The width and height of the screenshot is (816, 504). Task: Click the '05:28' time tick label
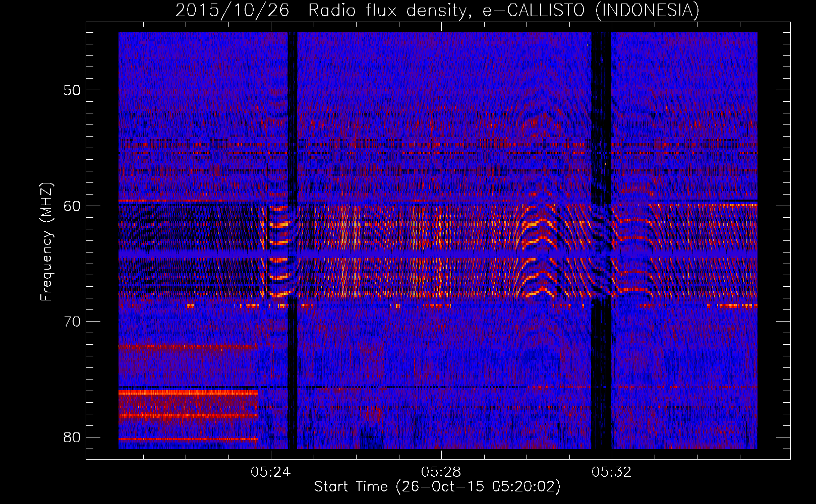click(441, 472)
